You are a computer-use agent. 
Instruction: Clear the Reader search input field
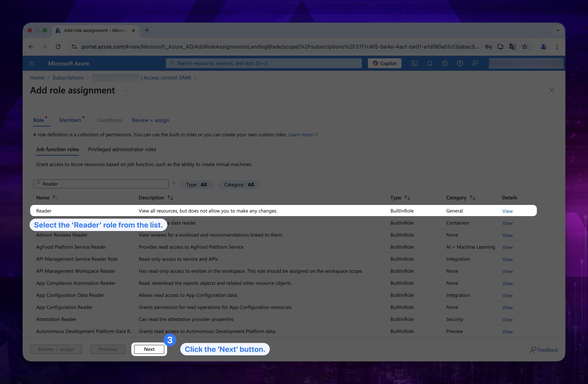(x=174, y=183)
